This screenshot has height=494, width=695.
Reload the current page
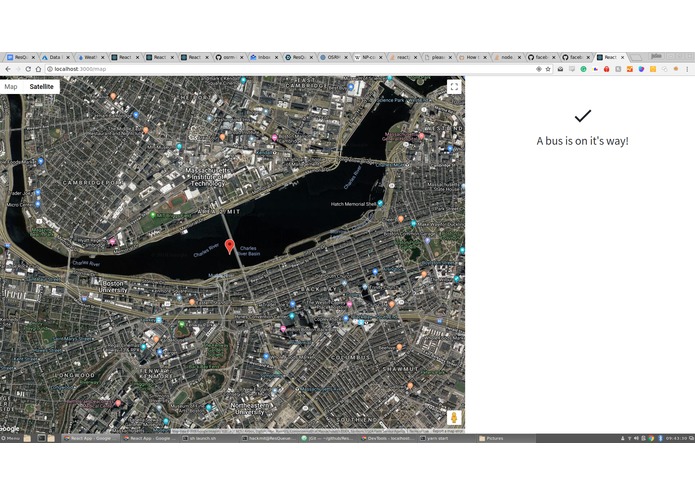click(x=28, y=69)
